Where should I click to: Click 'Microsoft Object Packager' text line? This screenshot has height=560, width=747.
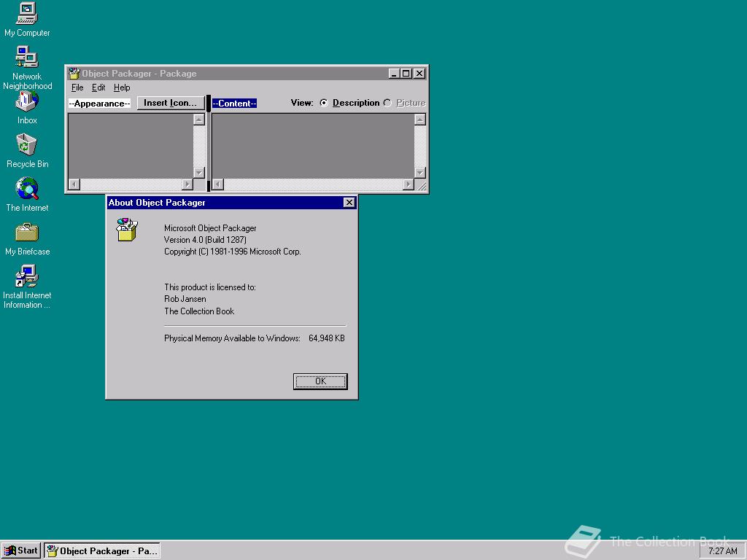click(210, 228)
